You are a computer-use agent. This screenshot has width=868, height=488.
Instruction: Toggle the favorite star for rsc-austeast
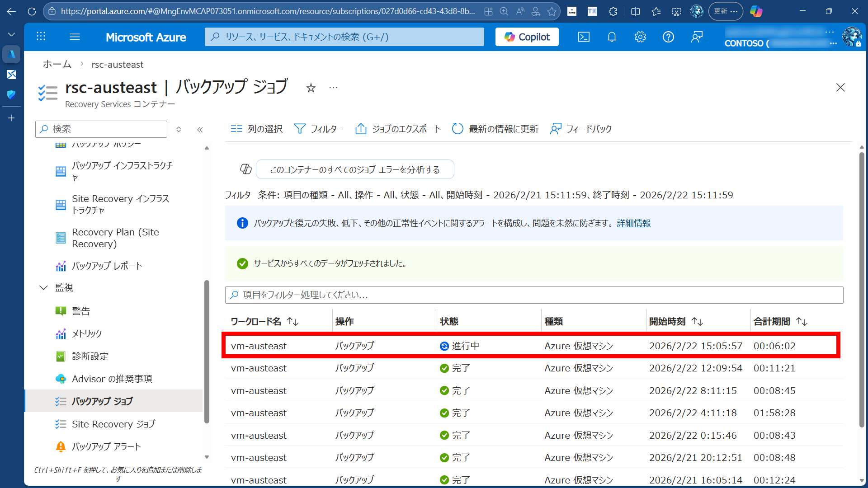pyautogui.click(x=311, y=88)
